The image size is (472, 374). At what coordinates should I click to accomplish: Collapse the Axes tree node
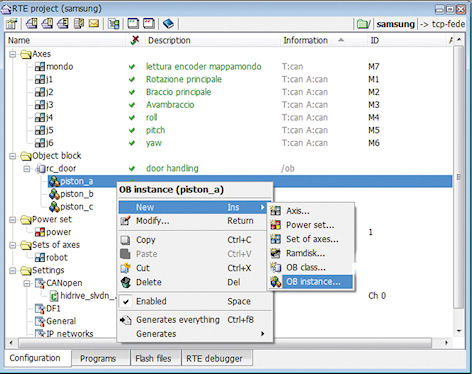[12, 54]
